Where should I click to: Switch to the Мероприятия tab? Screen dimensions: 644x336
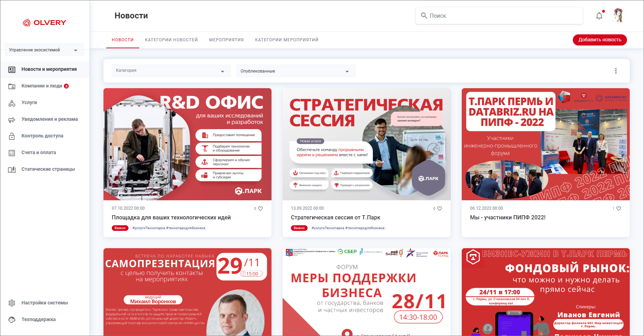226,40
